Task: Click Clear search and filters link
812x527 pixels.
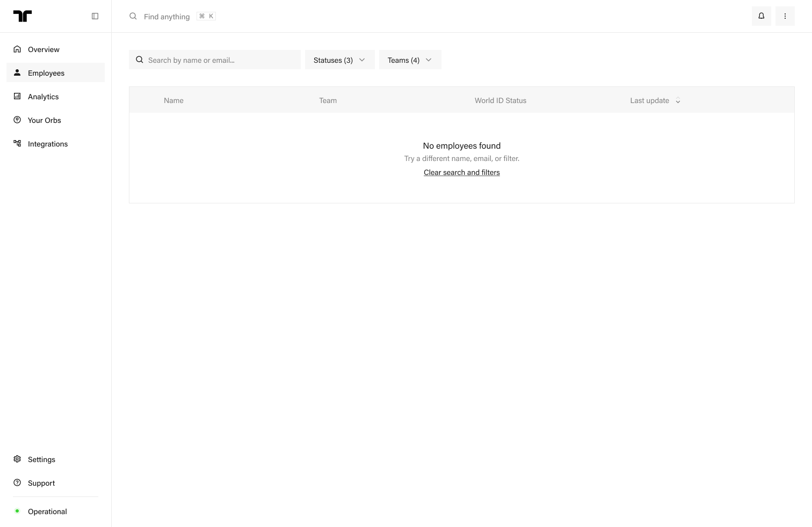Action: (462, 172)
